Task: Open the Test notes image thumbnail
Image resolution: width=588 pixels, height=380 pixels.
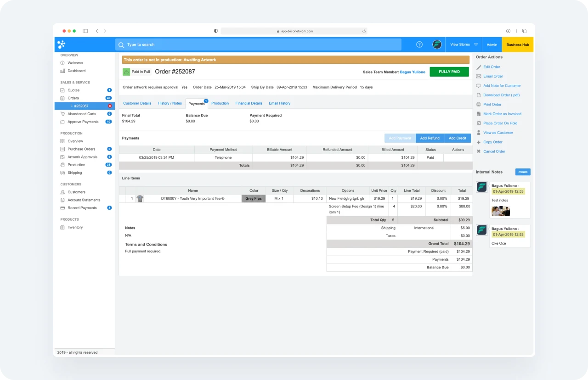Action: point(501,211)
